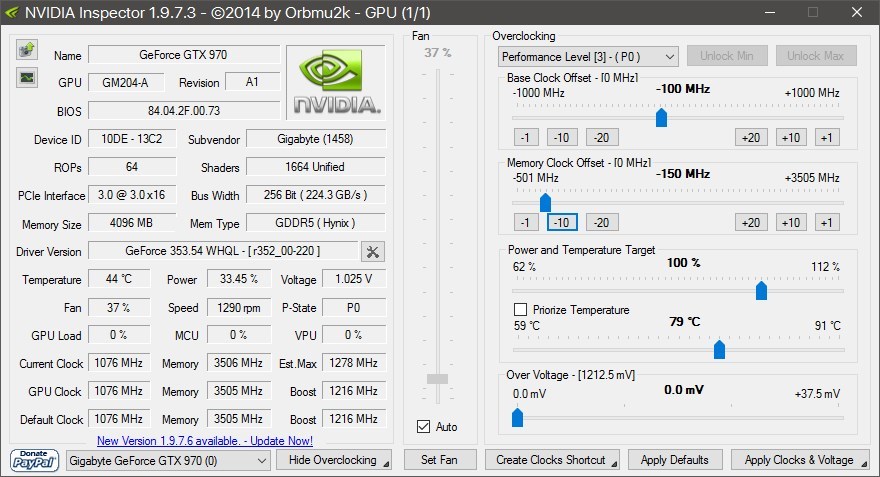Click the Memory Size value 4096 MB
880x477 pixels.
coord(132,223)
